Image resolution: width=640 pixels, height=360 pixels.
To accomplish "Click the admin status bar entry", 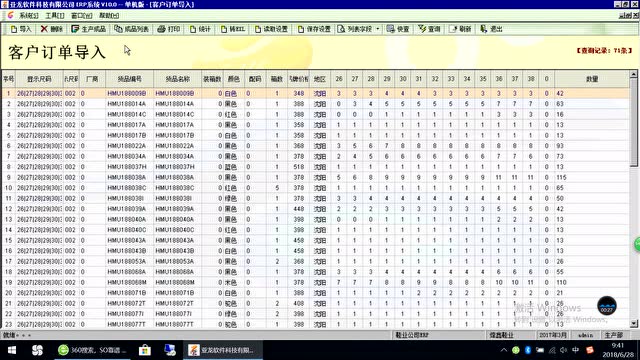I will [585, 335].
